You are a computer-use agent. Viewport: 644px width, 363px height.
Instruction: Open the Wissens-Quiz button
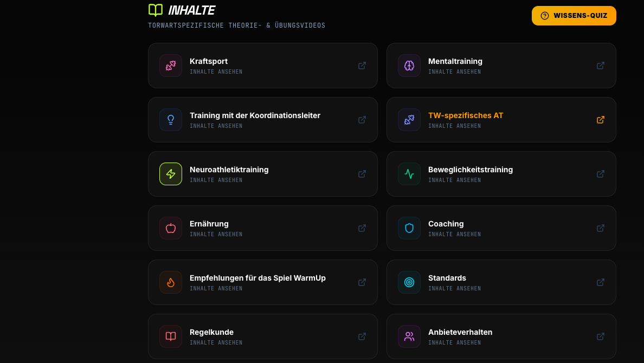pos(574,16)
